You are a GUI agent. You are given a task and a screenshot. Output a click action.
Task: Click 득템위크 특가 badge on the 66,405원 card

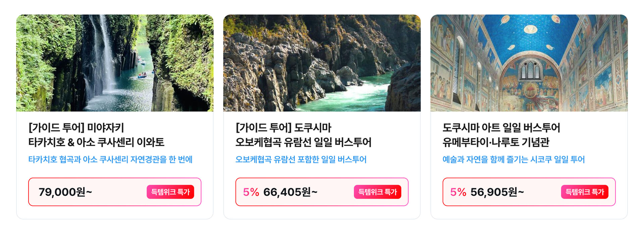tap(377, 192)
